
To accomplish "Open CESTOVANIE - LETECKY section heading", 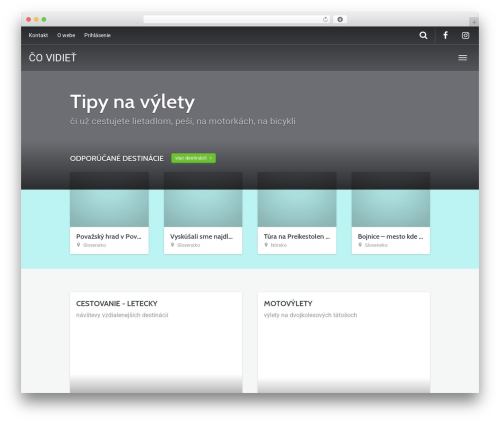I will [117, 303].
